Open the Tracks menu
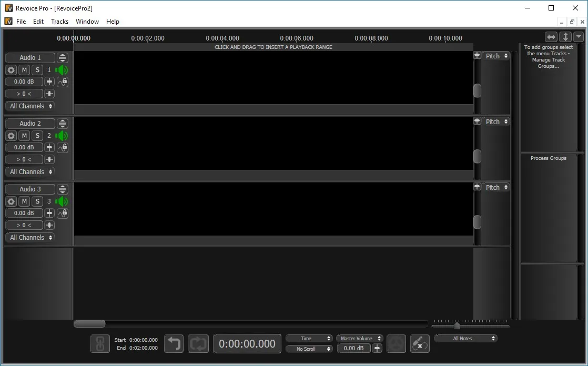This screenshot has width=588, height=366. coord(59,22)
